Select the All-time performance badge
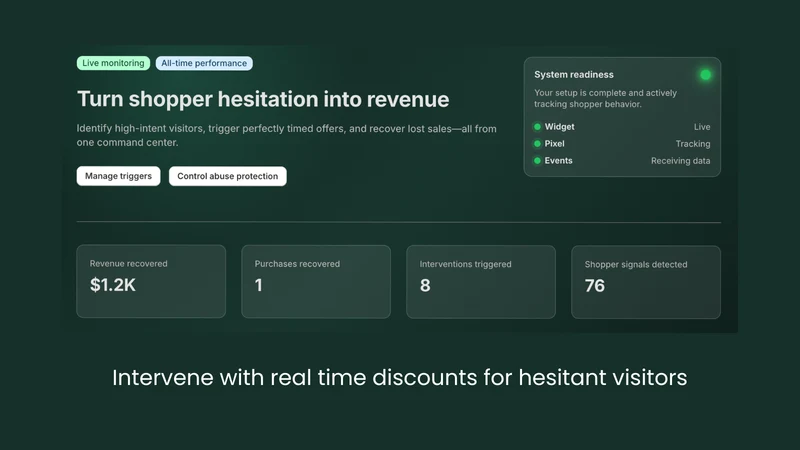The image size is (800, 450). (x=204, y=63)
